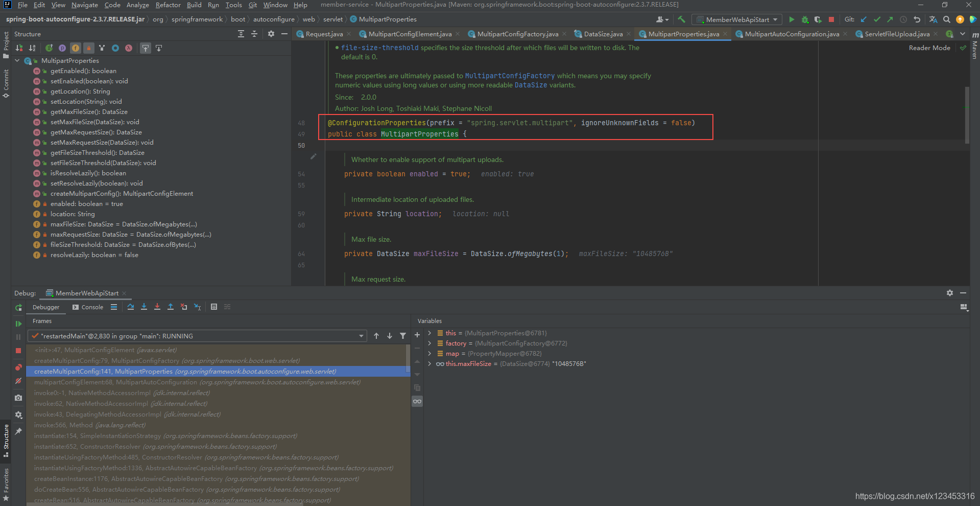Click the Git push arrow icon
The image size is (980, 506).
click(889, 19)
